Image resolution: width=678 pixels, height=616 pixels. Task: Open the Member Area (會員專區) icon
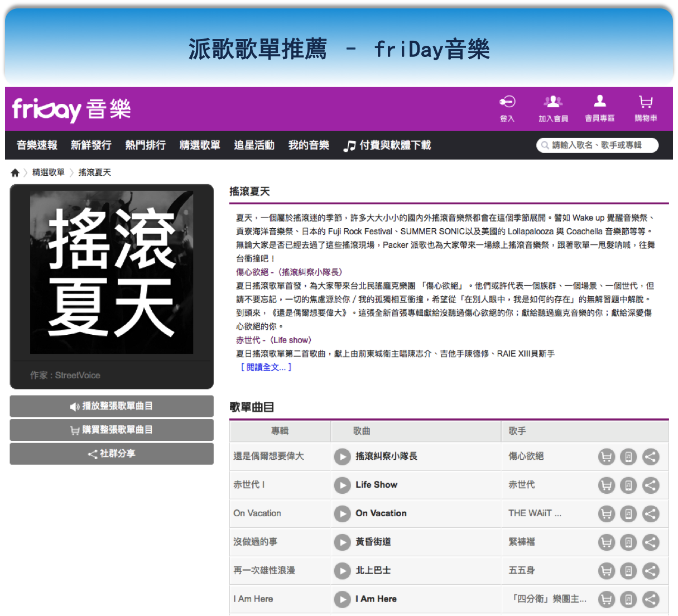click(x=600, y=102)
